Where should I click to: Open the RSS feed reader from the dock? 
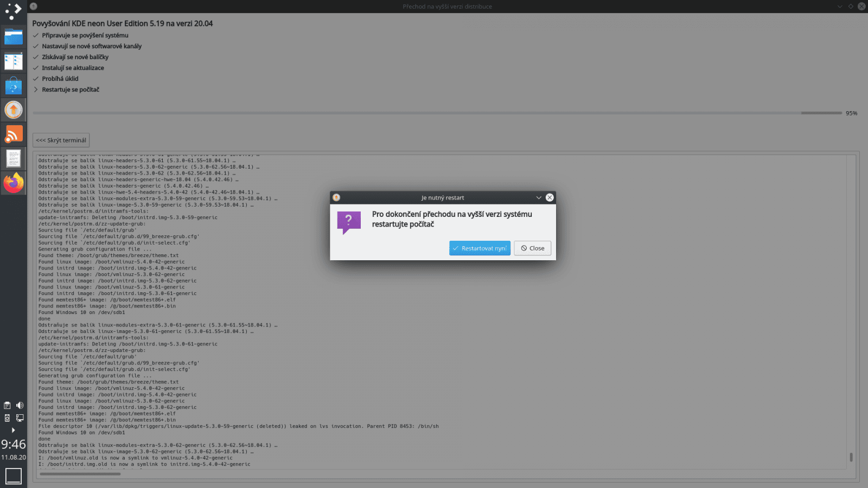point(13,134)
